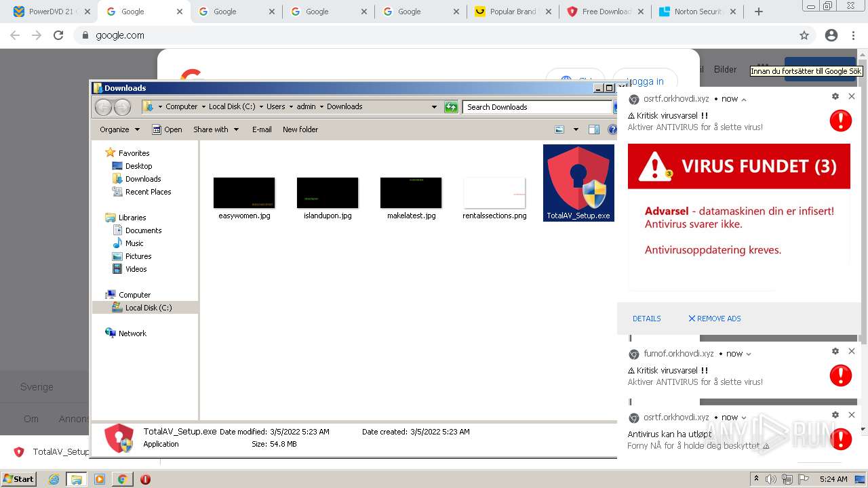Show the Explorer preview pane
This screenshot has width=868, height=488.
594,129
